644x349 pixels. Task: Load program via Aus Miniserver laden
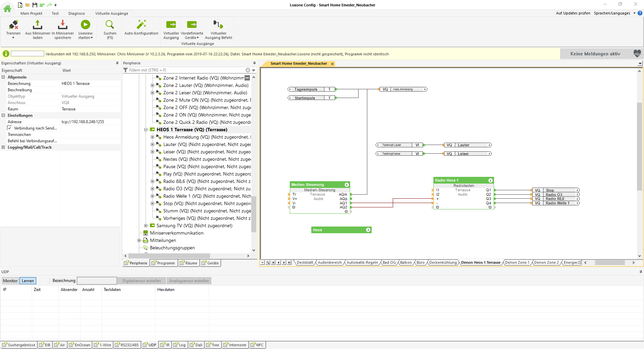coord(38,25)
